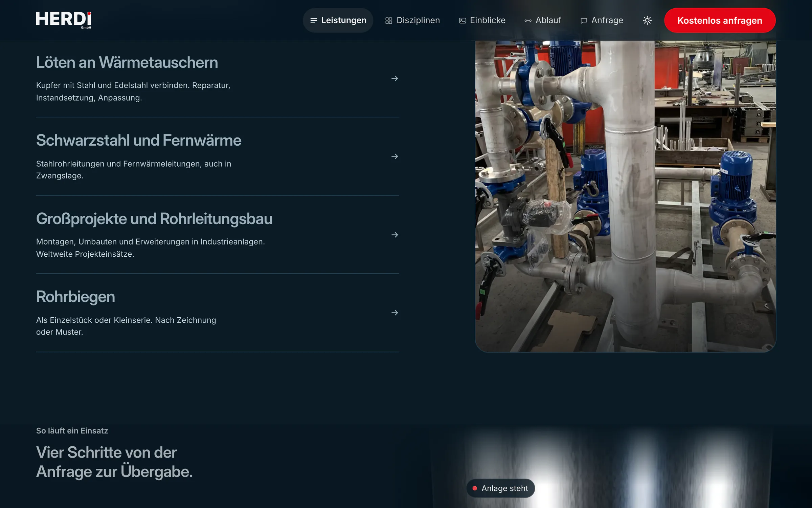This screenshot has height=508, width=812.
Task: Open the Anfrage nav link
Action: pyautogui.click(x=602, y=20)
